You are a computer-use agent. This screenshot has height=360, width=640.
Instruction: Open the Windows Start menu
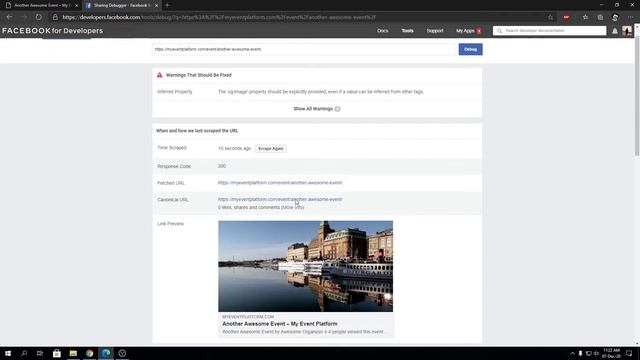click(8, 353)
